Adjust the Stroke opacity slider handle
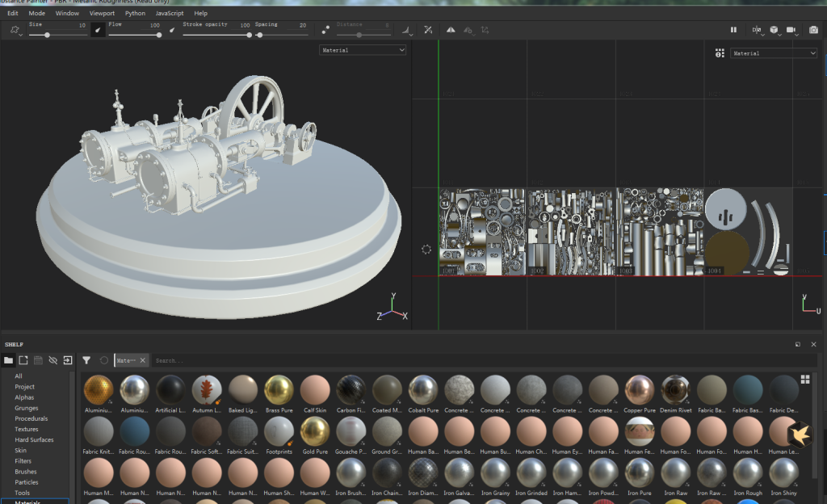The width and height of the screenshot is (827, 504). pos(249,35)
